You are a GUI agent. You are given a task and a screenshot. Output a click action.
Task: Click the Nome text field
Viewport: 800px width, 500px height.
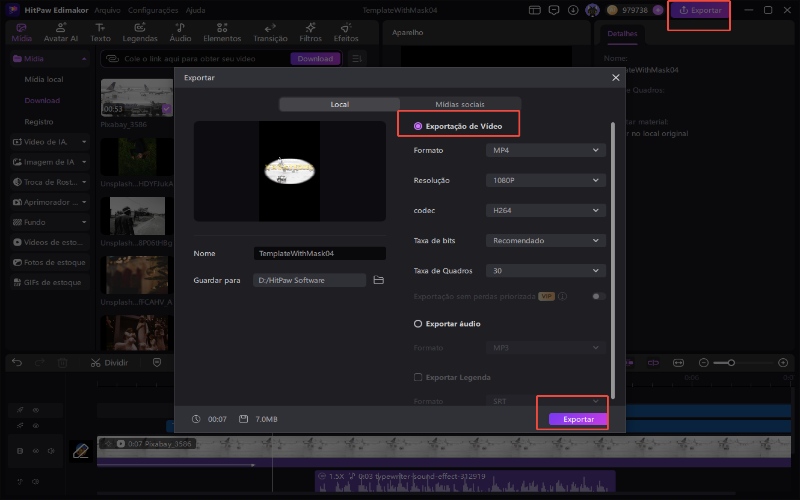(x=319, y=254)
